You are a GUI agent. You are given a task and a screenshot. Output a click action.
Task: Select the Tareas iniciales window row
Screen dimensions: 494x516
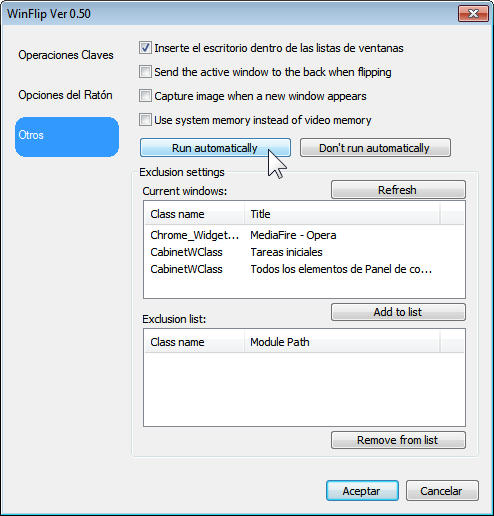304,252
